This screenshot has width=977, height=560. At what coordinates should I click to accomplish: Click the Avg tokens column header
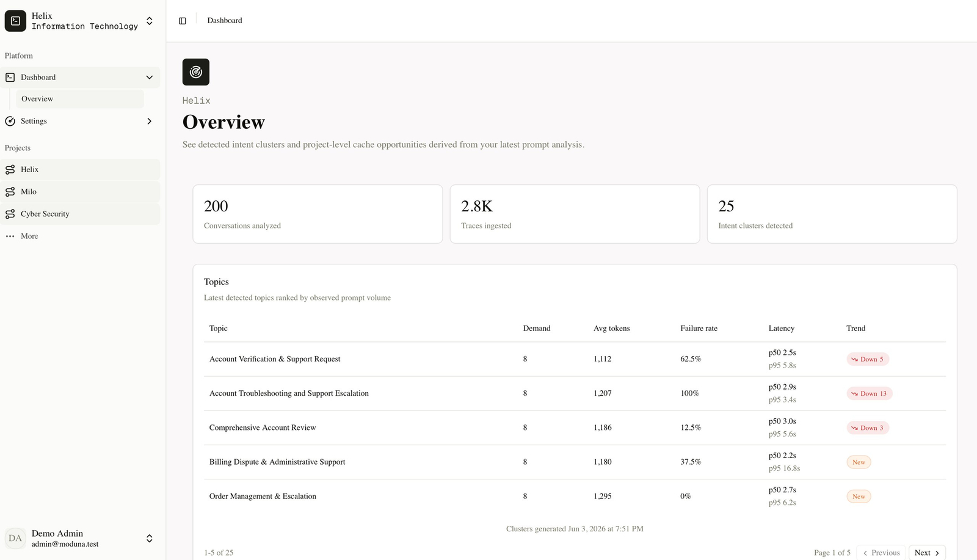[x=611, y=329]
